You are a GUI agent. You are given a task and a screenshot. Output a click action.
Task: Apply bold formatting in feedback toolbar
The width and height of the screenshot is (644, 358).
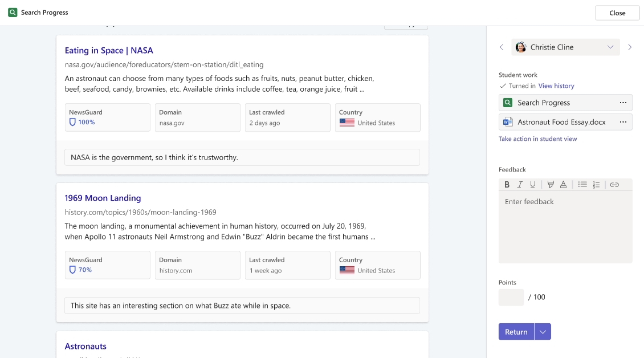507,185
